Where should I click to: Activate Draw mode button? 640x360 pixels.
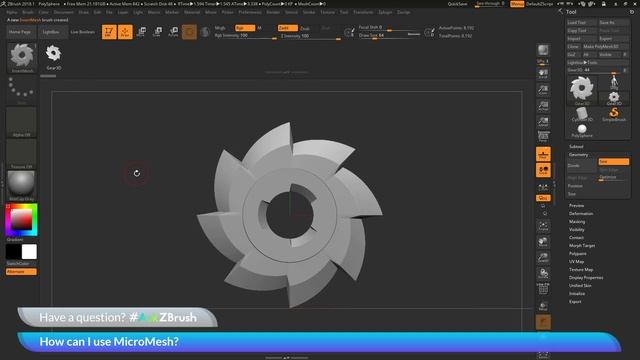click(125, 32)
